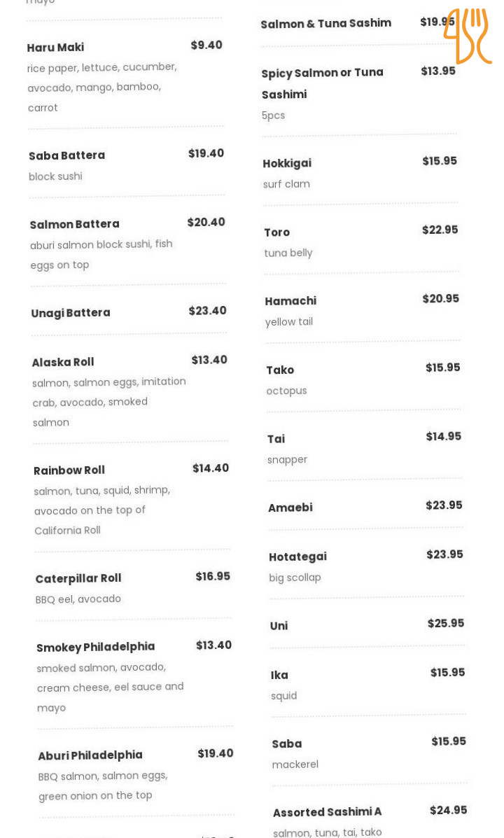Select Smokey Philadelphia roll
The width and height of the screenshot is (504, 838).
[x=95, y=647]
